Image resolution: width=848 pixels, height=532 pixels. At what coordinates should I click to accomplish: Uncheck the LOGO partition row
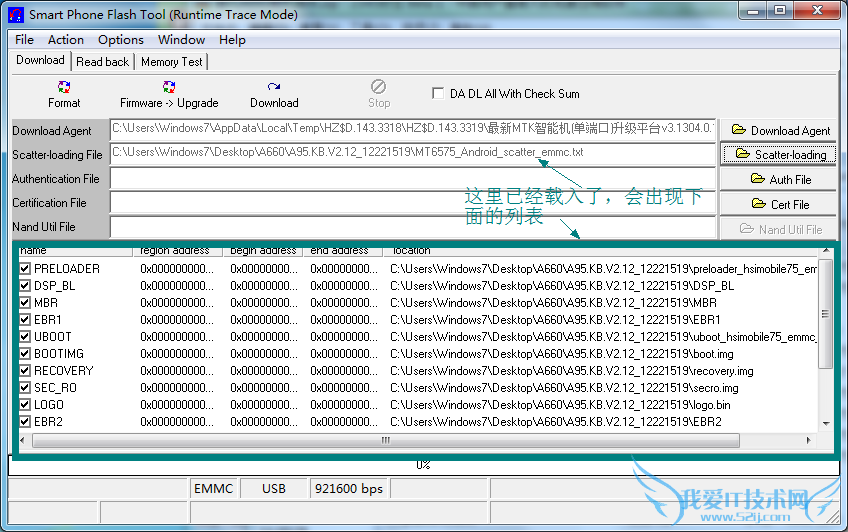(26, 405)
